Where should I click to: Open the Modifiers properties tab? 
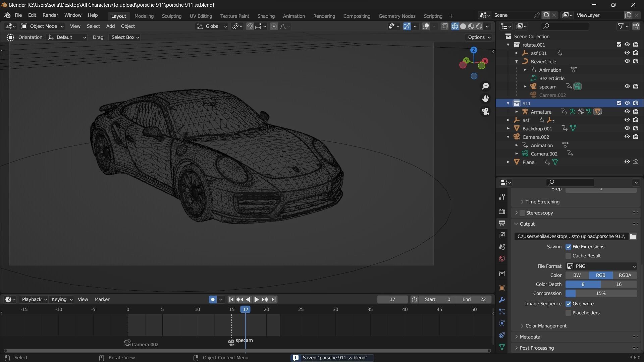click(x=502, y=300)
